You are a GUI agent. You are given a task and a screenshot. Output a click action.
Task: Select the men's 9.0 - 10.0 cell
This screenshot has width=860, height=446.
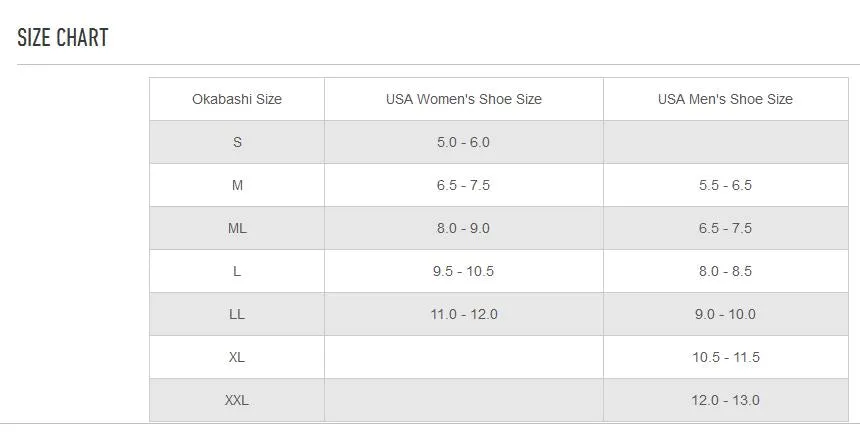725,314
